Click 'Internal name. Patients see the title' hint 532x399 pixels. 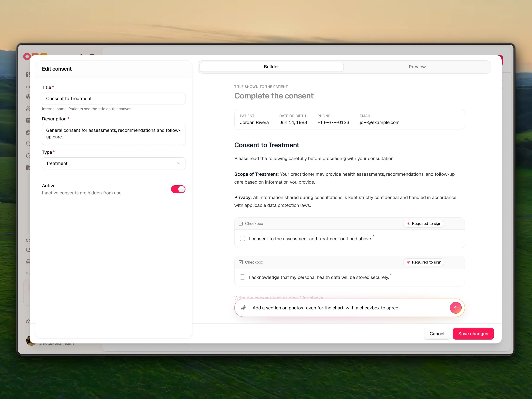click(87, 109)
